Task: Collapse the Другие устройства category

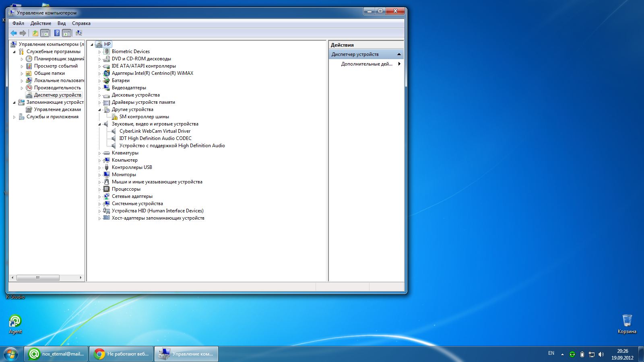Action: [99, 110]
